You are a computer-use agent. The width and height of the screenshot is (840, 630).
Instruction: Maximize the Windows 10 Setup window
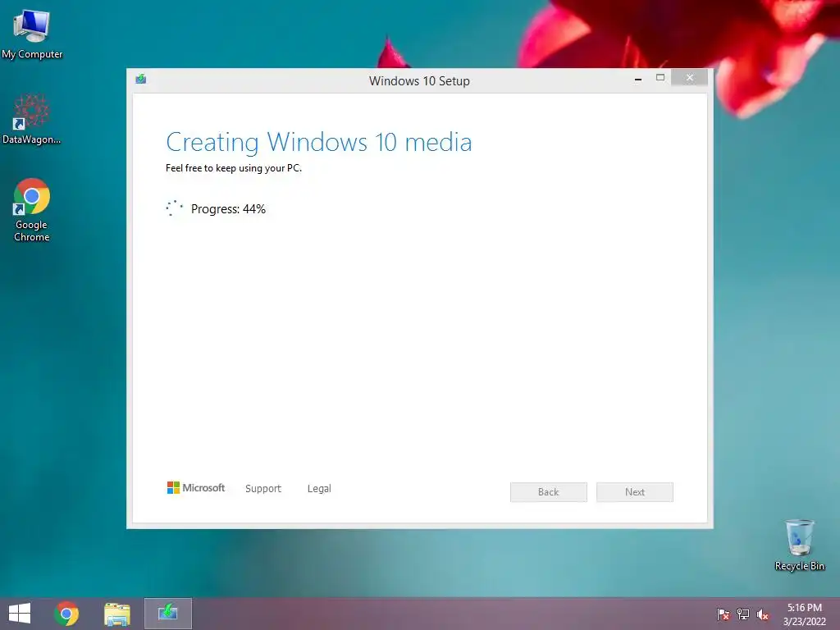coord(660,78)
